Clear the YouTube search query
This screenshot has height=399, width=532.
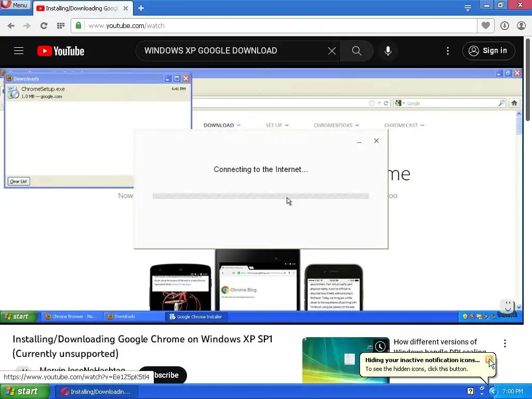point(332,51)
